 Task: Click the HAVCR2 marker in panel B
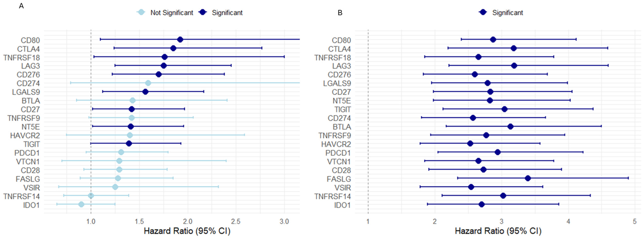tap(470, 144)
